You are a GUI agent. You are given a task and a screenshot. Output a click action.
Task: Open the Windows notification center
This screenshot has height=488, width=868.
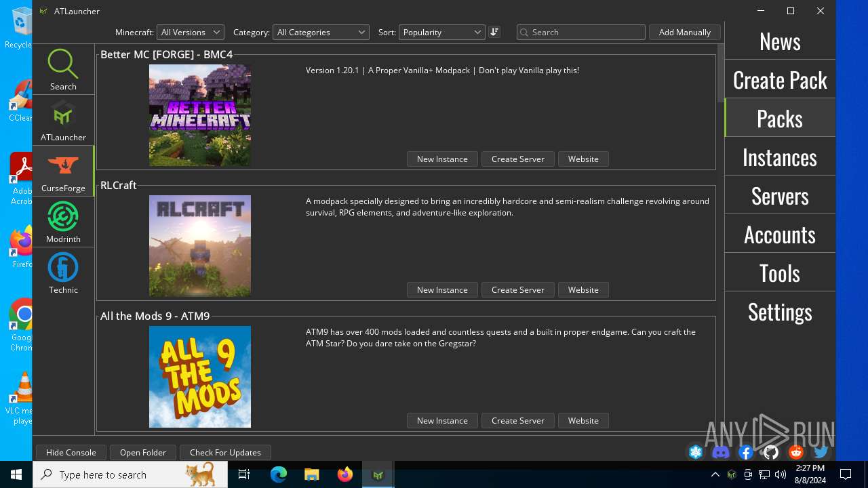tap(846, 474)
